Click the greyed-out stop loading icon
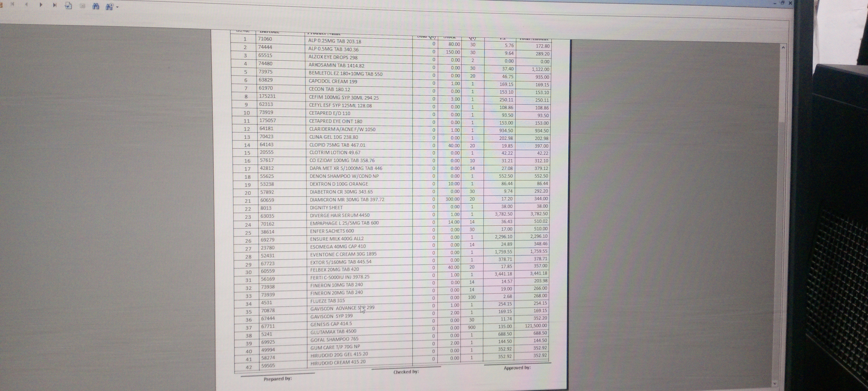868x391 pixels. (82, 6)
